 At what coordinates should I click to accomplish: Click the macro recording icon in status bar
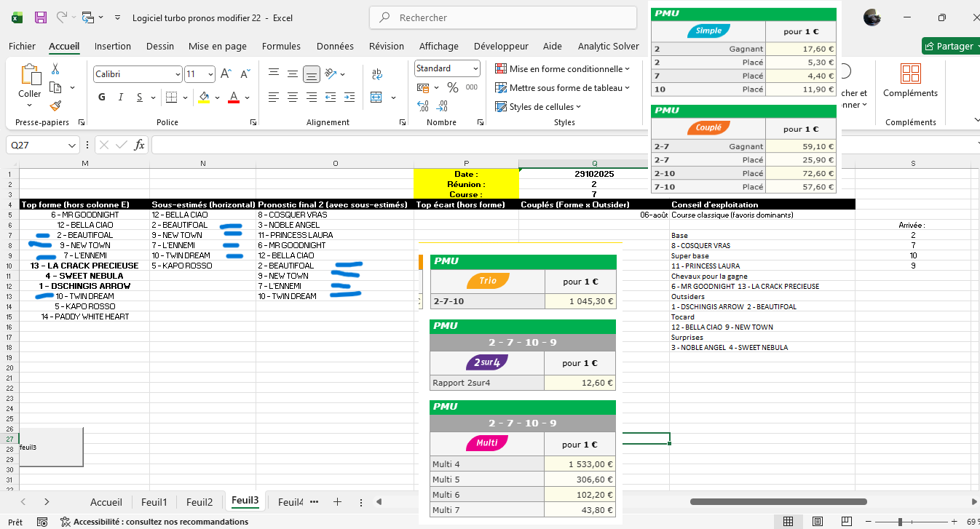tap(43, 522)
